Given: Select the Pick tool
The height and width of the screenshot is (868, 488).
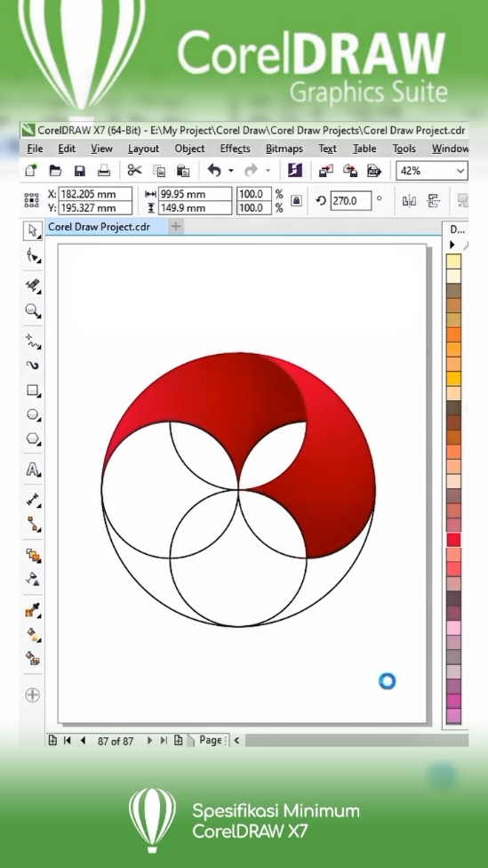Looking at the screenshot, I should [33, 231].
